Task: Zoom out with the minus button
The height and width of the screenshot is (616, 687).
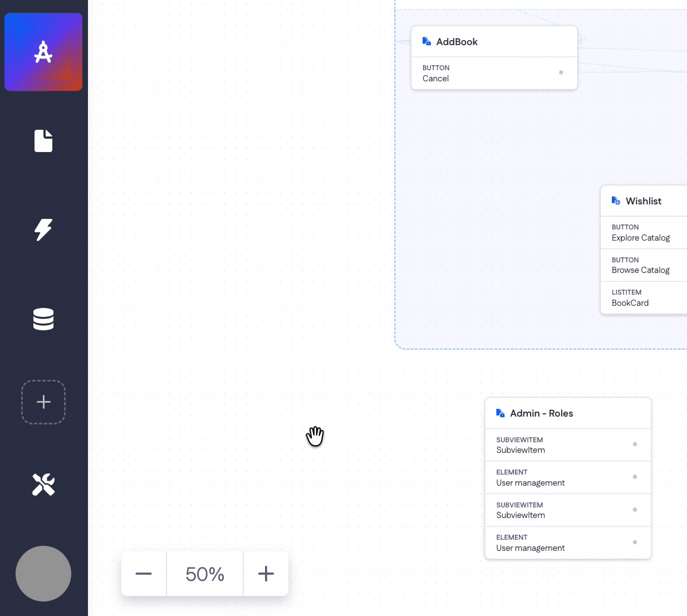Action: [x=144, y=574]
